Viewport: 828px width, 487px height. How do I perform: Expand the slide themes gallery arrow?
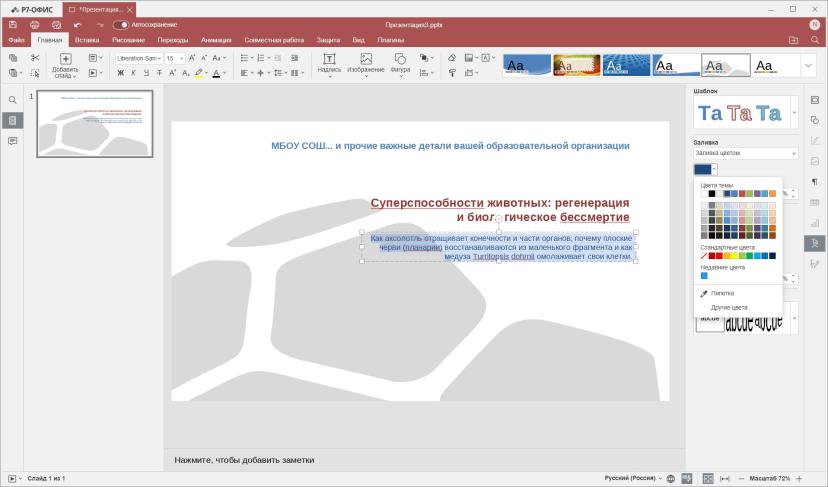(808, 65)
